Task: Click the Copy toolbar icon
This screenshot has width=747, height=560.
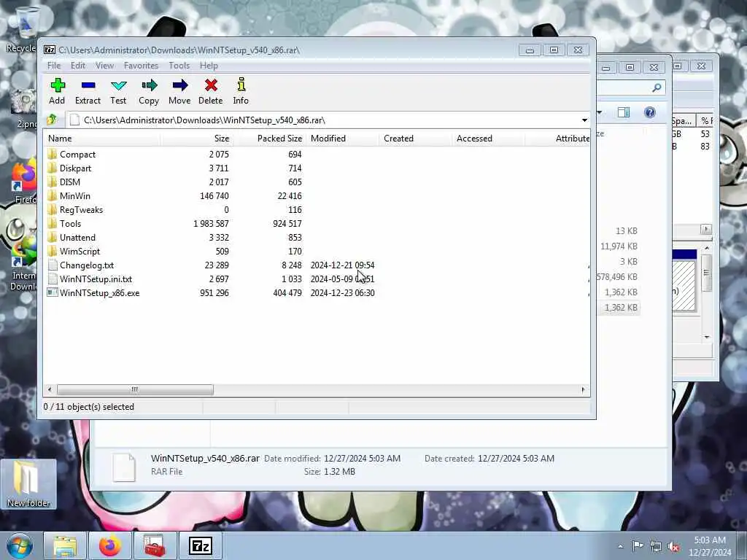Action: pos(149,86)
